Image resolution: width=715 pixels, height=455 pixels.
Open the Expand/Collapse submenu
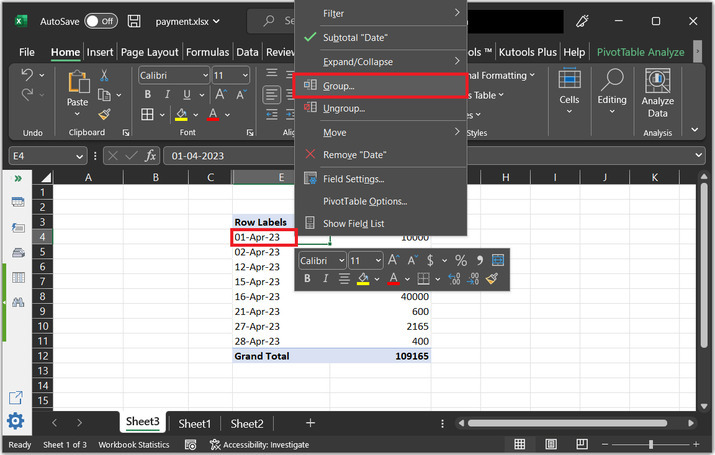tap(380, 62)
